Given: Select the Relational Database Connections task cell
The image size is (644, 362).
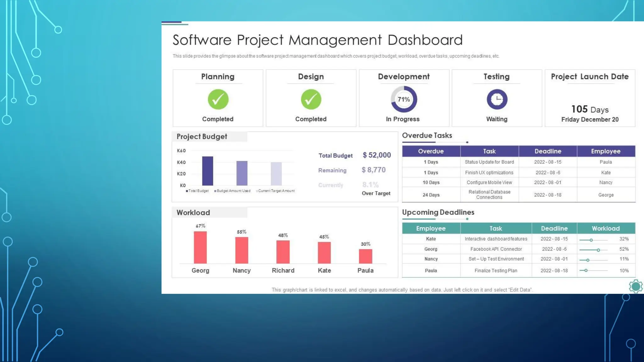Looking at the screenshot, I should click(489, 195).
